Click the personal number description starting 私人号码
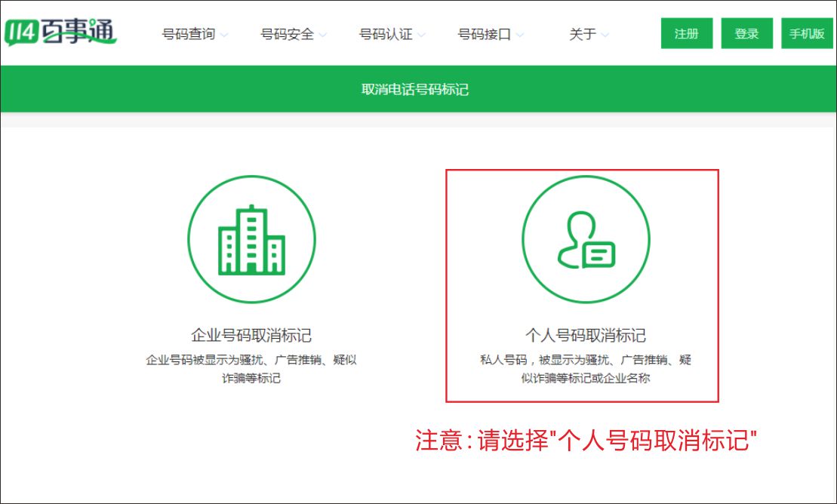Screen dimensions: 837x504 click(586, 369)
